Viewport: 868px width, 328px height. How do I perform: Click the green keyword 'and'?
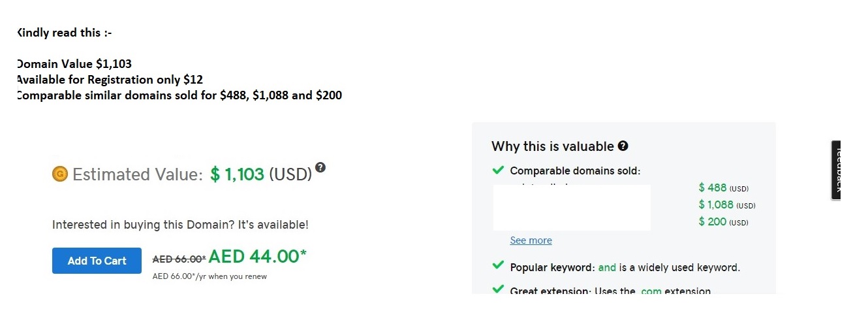pos(607,267)
